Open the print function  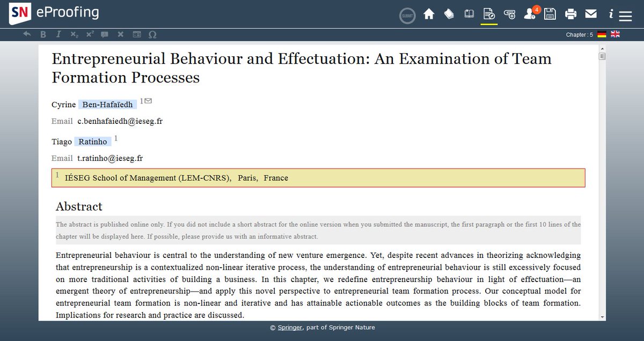coord(570,14)
